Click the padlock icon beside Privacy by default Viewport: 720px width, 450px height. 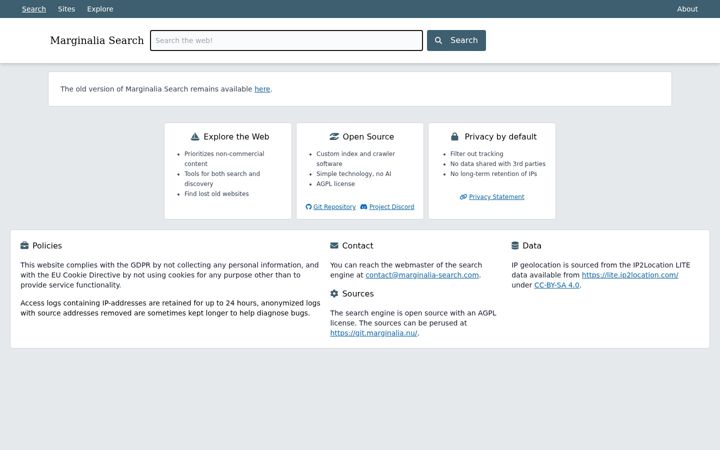455,136
